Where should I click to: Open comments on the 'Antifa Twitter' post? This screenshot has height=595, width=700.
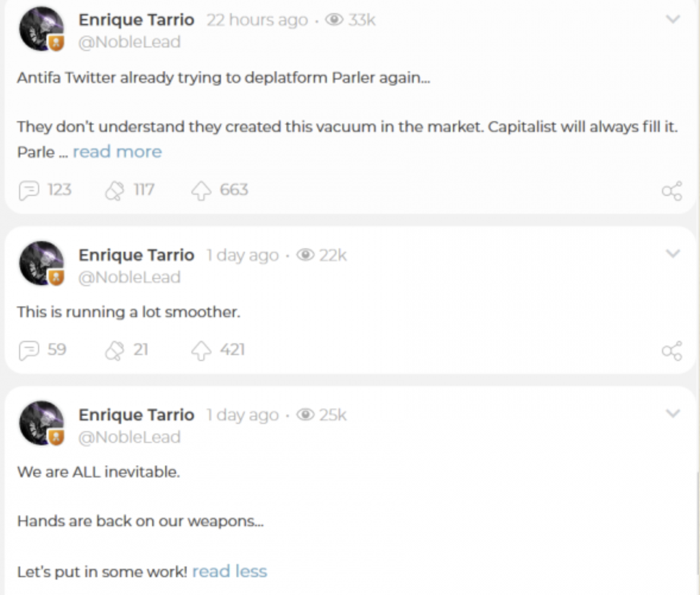coord(29,191)
